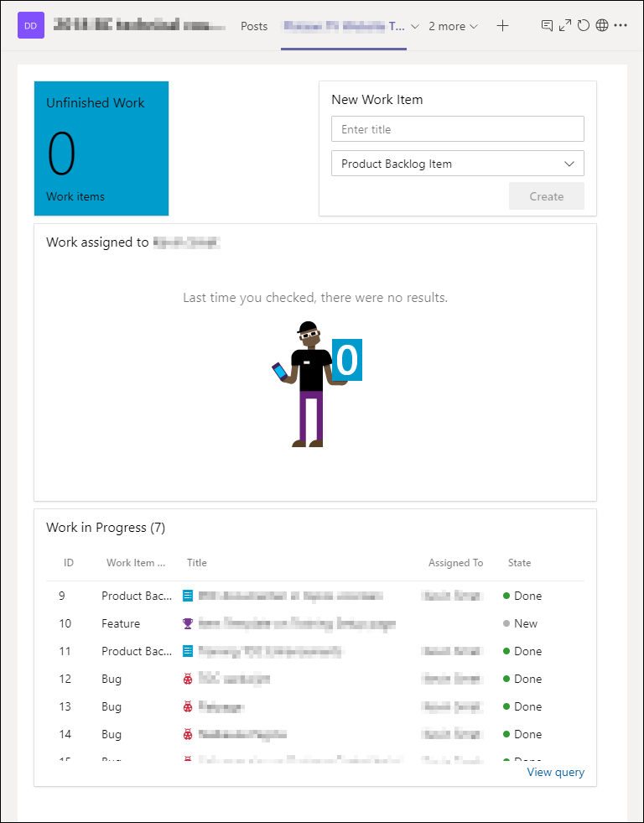This screenshot has height=823, width=644.
Task: Click the 'Bug' type in row 14
Action: point(112,735)
